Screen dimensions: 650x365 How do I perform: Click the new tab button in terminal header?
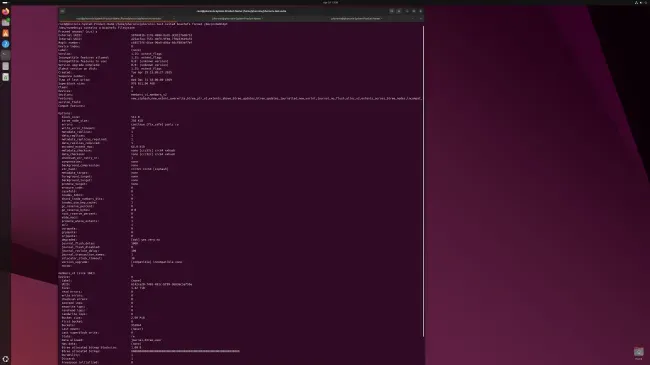(62, 11)
